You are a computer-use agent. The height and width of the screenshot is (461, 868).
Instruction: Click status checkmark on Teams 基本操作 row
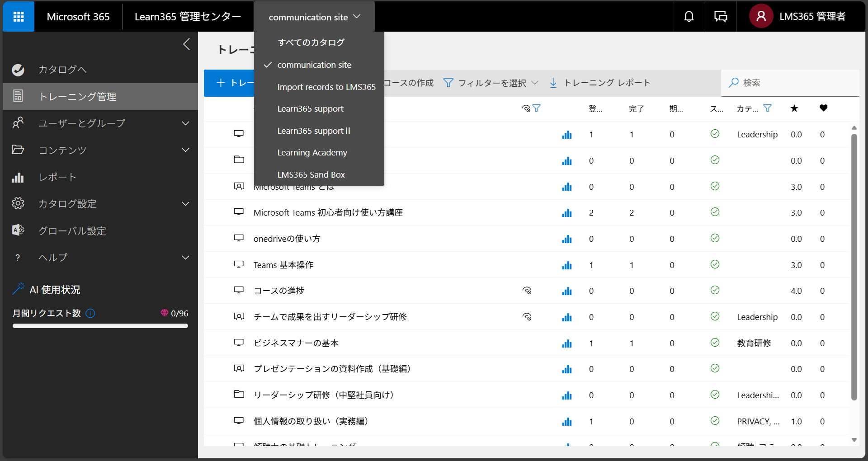pos(715,264)
